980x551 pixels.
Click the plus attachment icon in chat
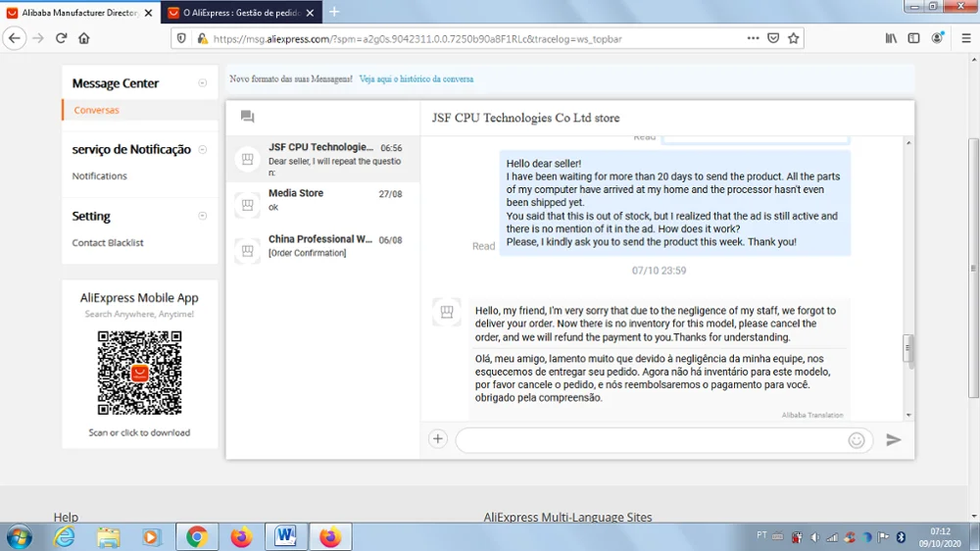click(437, 439)
